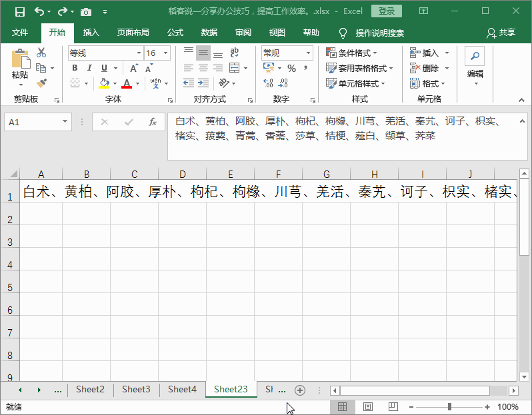
Task: Click the Insert Function fx icon
Action: click(152, 122)
